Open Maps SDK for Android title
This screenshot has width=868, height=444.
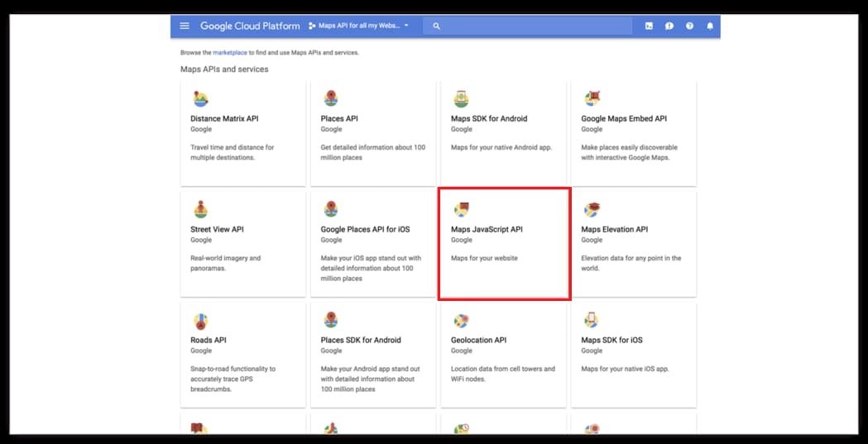click(x=489, y=119)
